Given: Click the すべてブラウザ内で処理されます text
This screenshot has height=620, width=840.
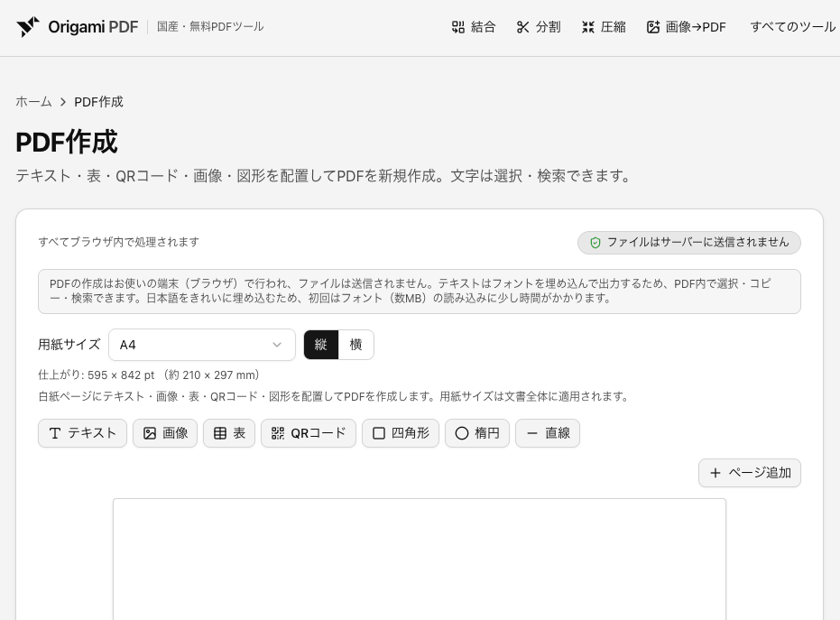Looking at the screenshot, I should pos(118,242).
